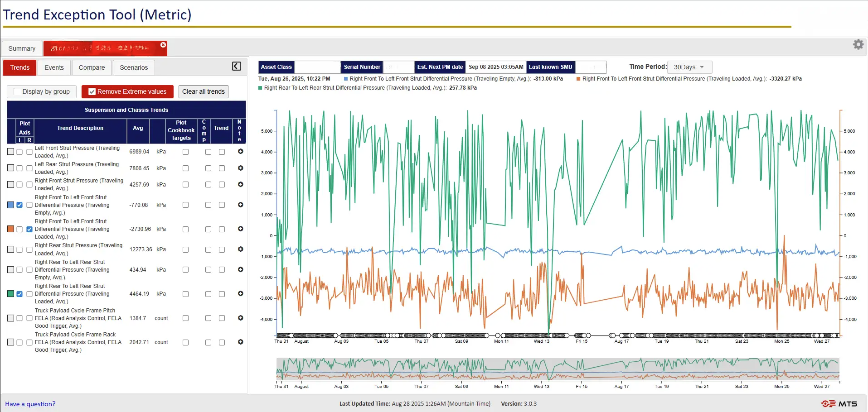Add a note for Truck Payload Cycle Frame Rack trend
The width and height of the screenshot is (868, 412).
[x=240, y=342]
